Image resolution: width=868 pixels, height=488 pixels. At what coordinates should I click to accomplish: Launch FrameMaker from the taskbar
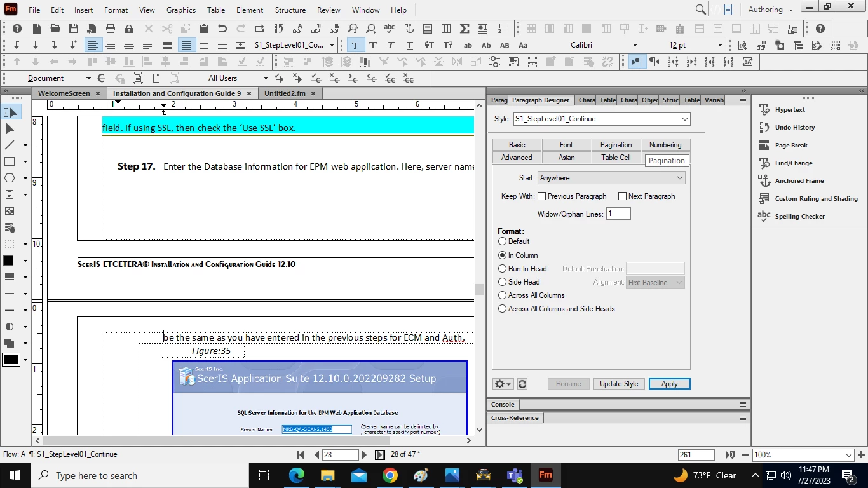(x=545, y=475)
